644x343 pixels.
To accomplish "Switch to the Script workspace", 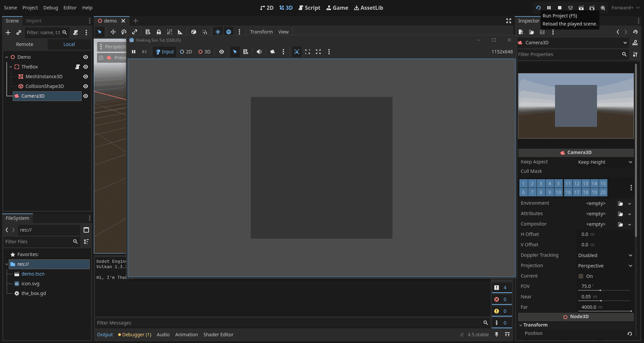I will [309, 8].
